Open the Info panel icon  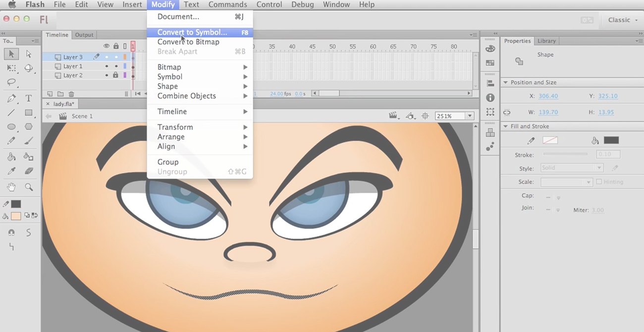[x=490, y=98]
